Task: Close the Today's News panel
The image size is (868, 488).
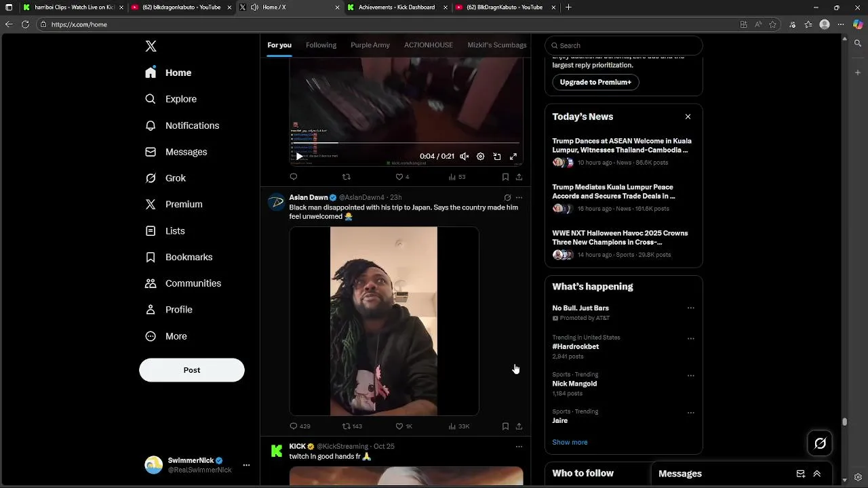Action: coord(688,117)
